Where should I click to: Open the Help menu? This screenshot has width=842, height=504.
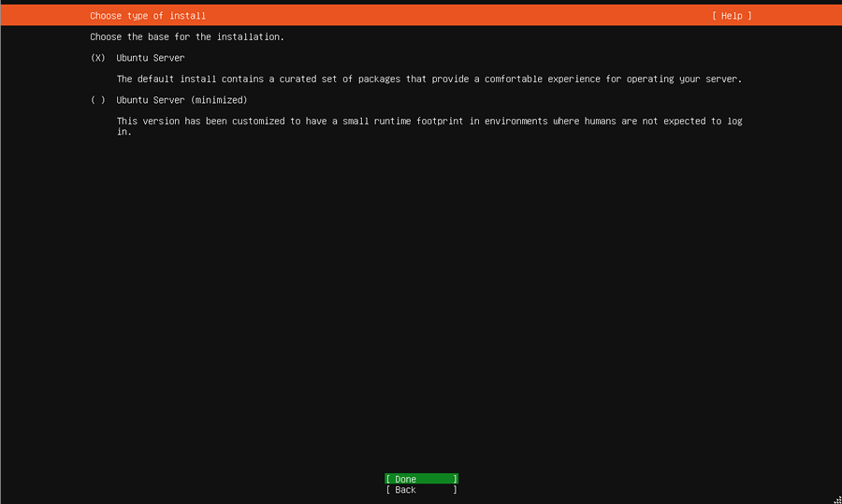pos(732,16)
